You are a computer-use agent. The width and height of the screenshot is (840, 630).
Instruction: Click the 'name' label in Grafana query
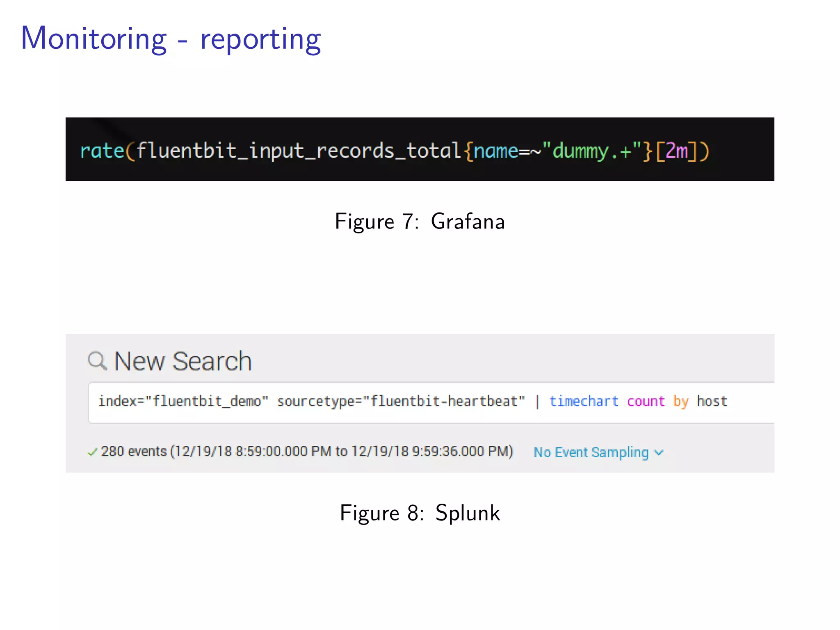(x=496, y=151)
